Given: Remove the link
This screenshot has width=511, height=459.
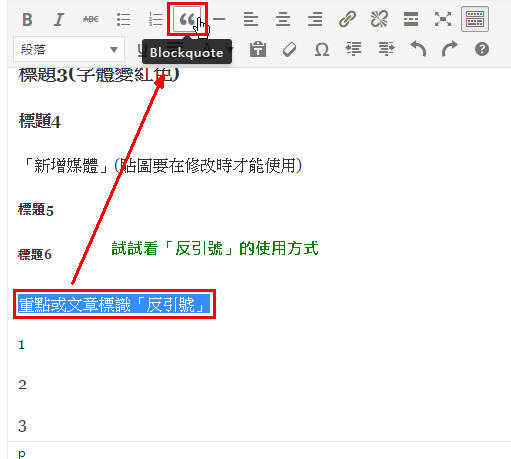Looking at the screenshot, I should click(379, 19).
